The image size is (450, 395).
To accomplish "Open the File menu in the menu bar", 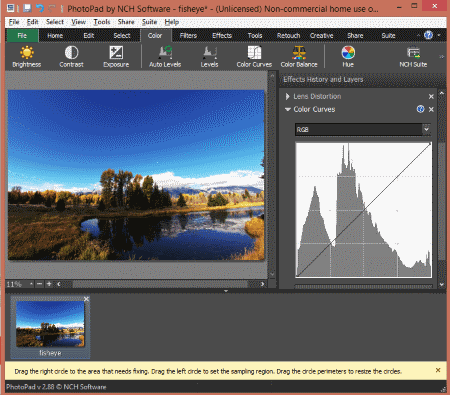I will click(x=14, y=22).
